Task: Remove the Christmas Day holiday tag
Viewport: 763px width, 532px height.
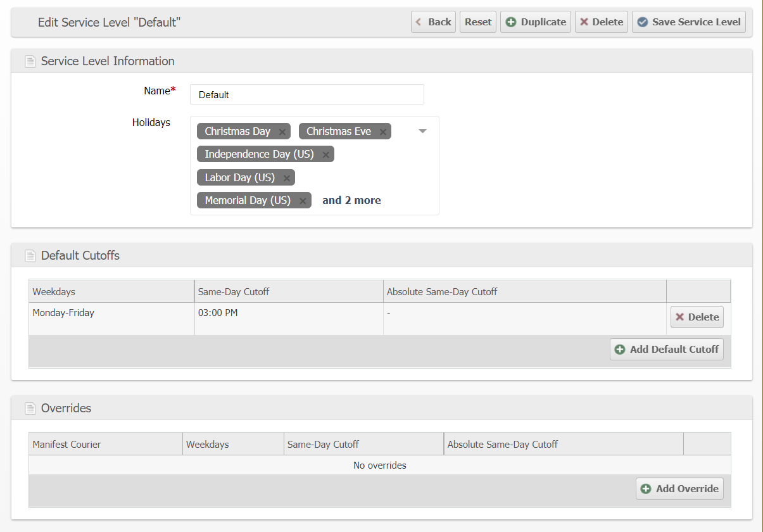Action: (x=282, y=132)
